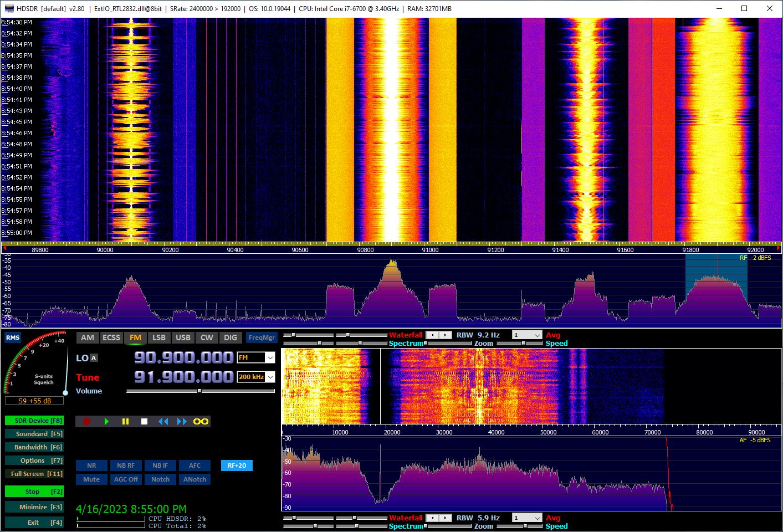Pause playback with the yellow pause icon
Screen dimensions: 783x532
pyautogui.click(x=125, y=422)
